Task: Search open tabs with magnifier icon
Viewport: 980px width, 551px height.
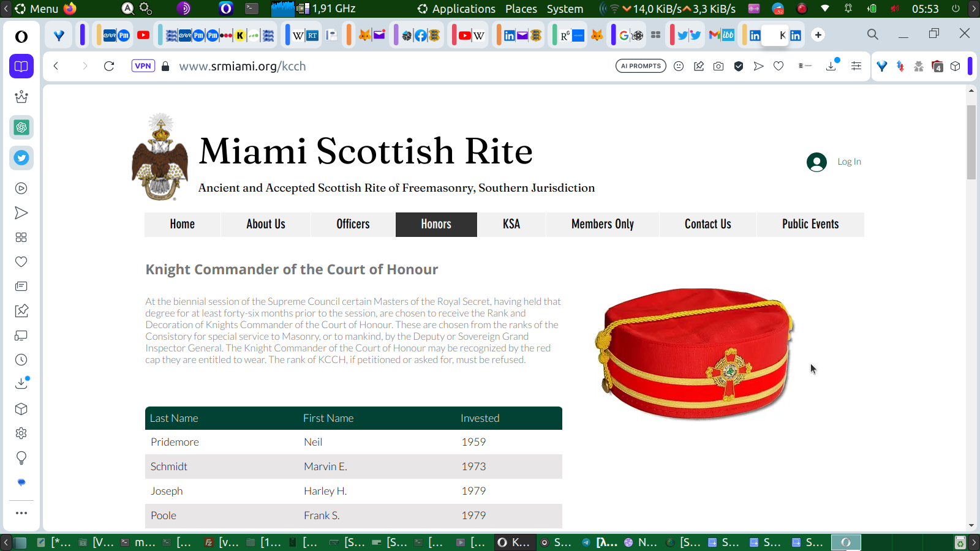Action: point(873,34)
